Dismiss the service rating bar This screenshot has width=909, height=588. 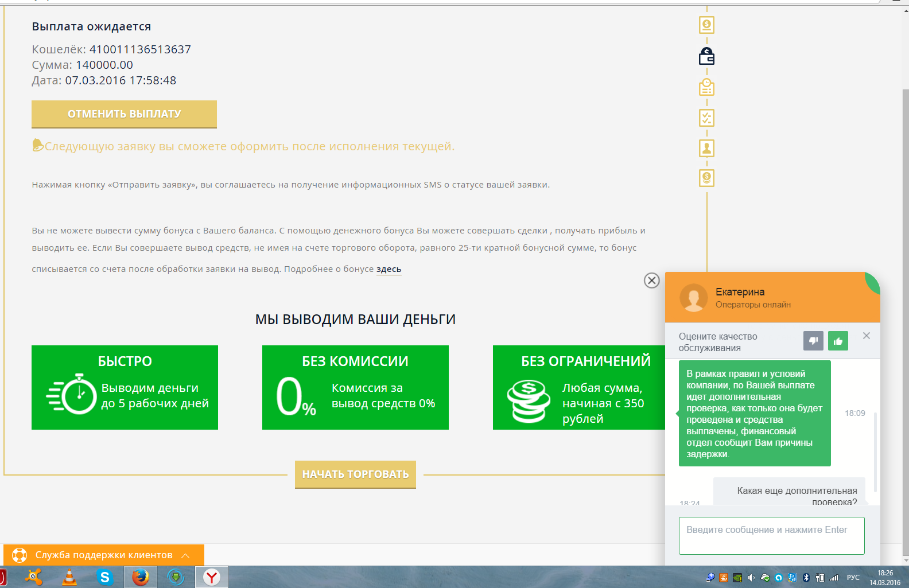(x=867, y=336)
